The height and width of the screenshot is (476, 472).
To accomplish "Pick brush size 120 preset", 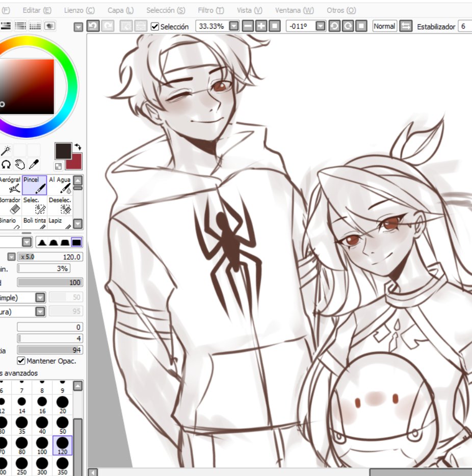I will 63,445.
